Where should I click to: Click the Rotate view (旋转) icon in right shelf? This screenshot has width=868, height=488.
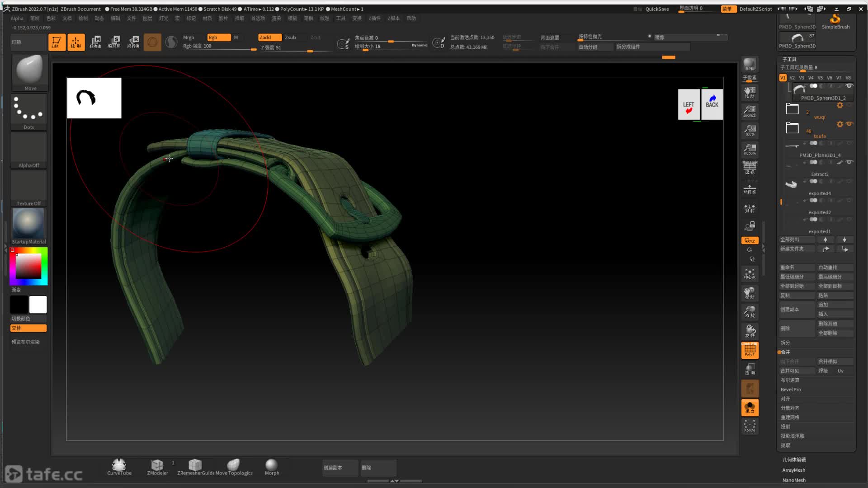tap(750, 331)
